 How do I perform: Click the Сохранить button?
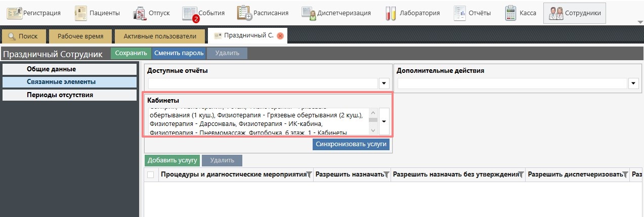click(131, 53)
